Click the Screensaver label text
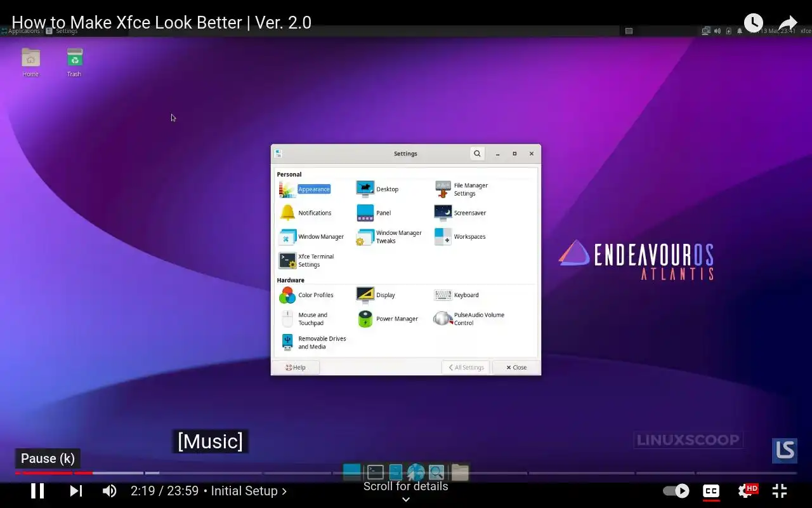812x508 pixels. pyautogui.click(x=470, y=213)
